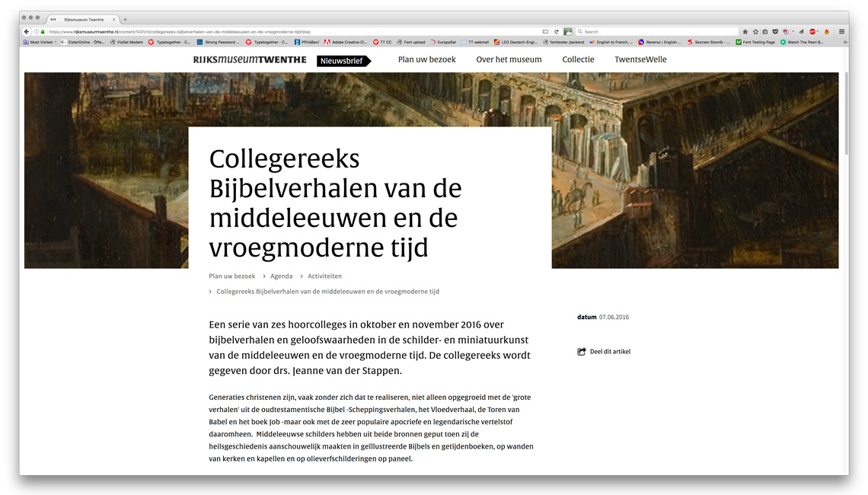This screenshot has width=868, height=495.
Task: Open LEO Deutsch-Englisch bookmark
Action: 515,42
